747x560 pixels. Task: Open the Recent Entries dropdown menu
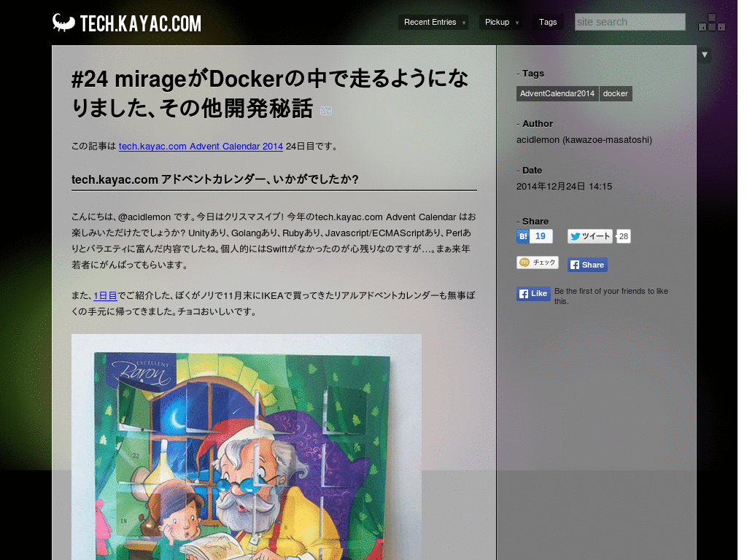click(433, 22)
